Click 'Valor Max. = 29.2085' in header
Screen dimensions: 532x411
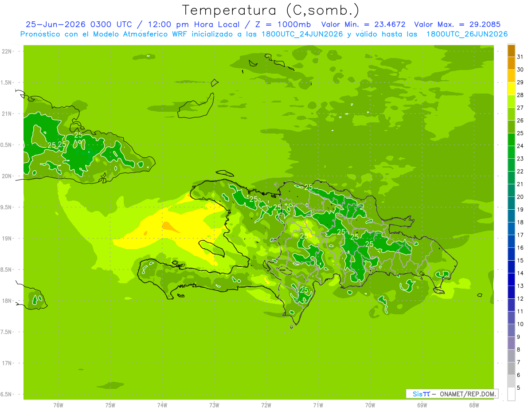pyautogui.click(x=457, y=24)
